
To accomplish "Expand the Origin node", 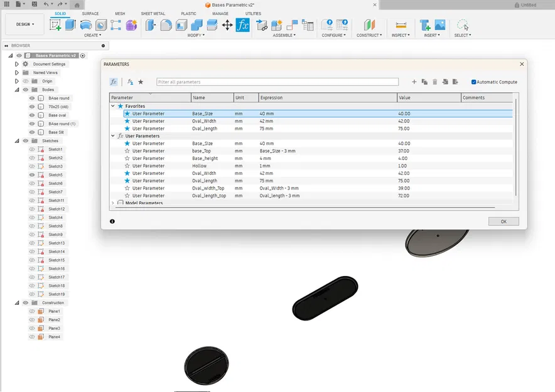I will coord(16,81).
